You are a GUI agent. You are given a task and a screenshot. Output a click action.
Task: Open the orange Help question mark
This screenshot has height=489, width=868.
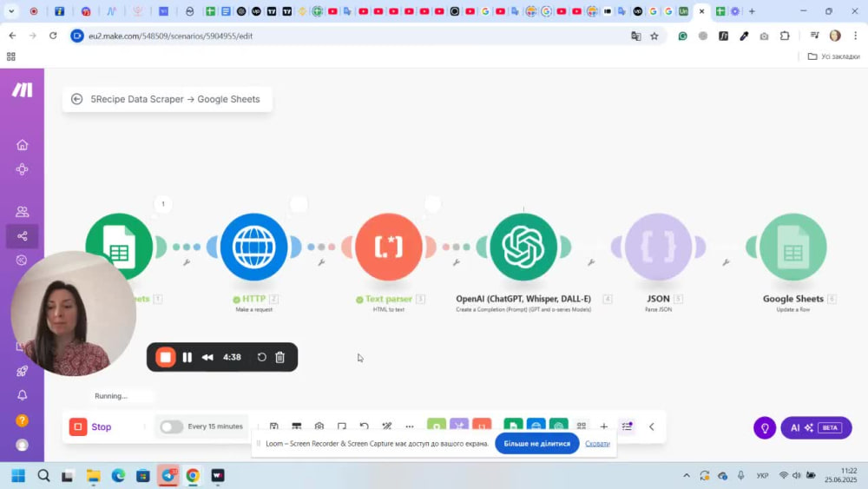(x=23, y=420)
